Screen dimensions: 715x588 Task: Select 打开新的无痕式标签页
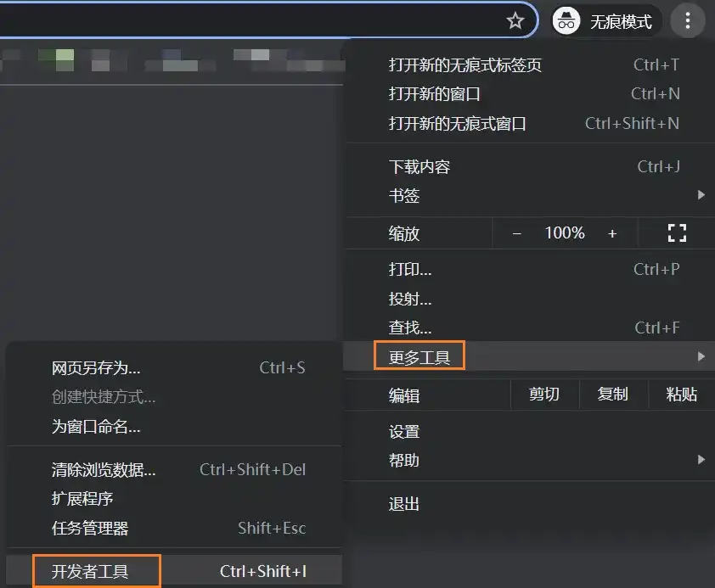464,65
